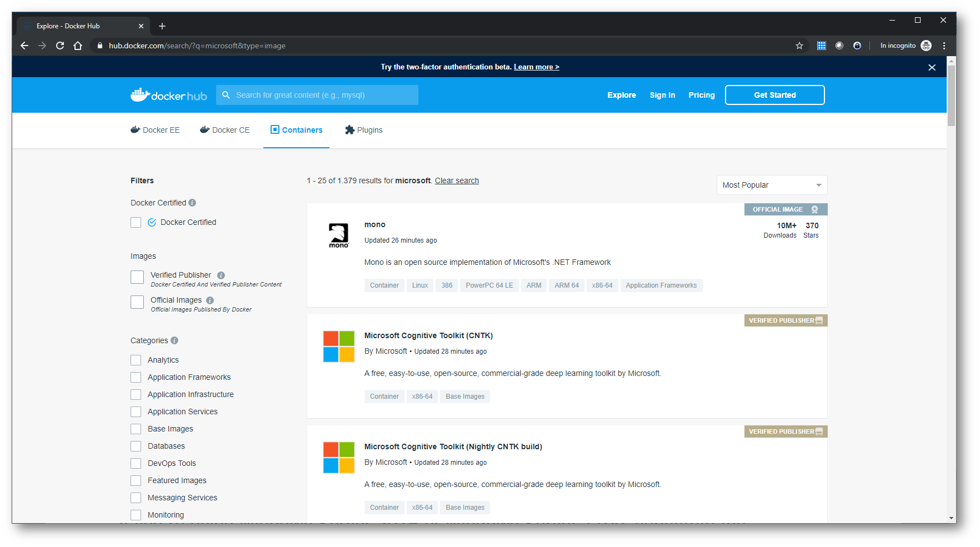Check the Messaging Services category
This screenshot has width=980, height=547.
coord(136,498)
